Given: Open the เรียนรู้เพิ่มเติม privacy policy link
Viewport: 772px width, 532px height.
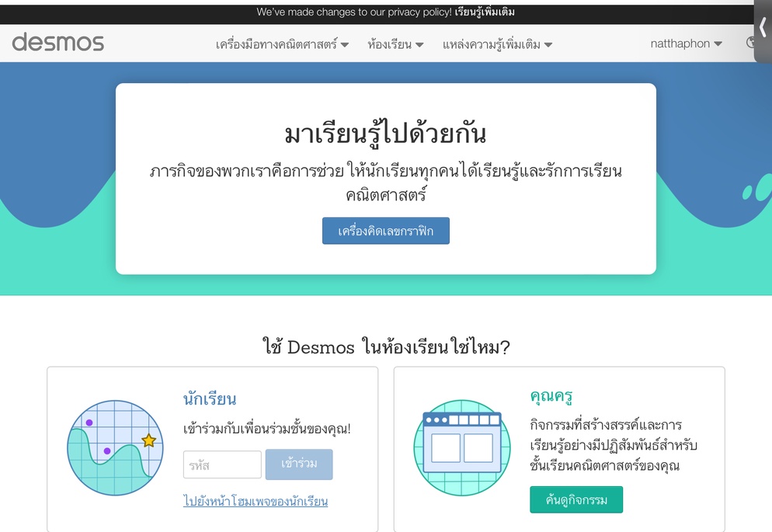Looking at the screenshot, I should click(x=485, y=12).
